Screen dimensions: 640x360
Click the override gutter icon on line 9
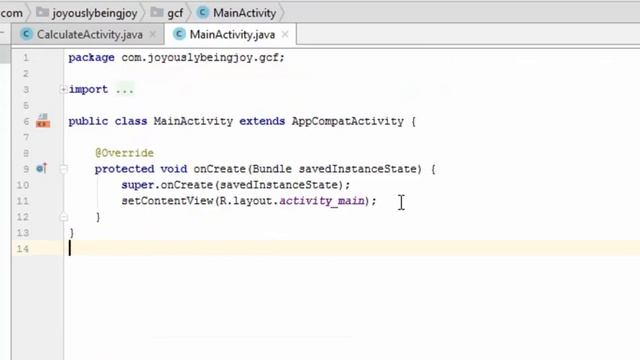pos(42,168)
